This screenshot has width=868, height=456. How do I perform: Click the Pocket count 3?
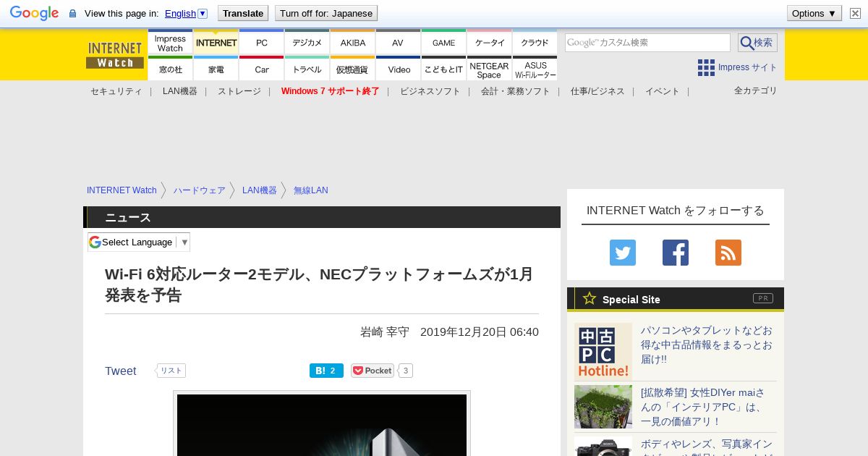point(406,371)
